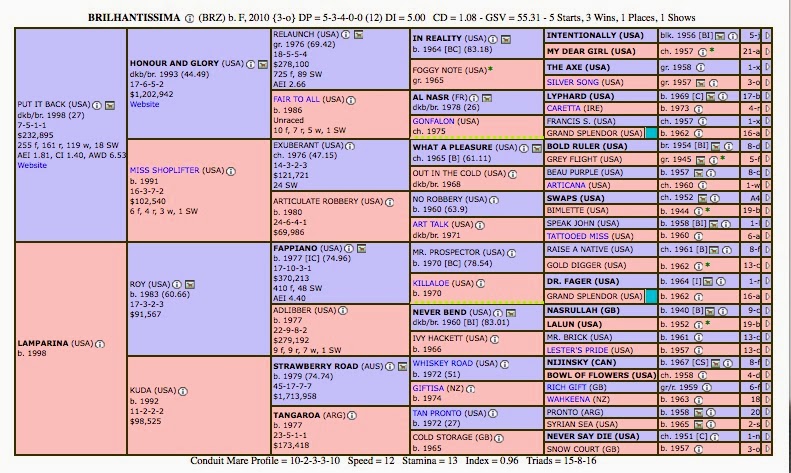Click info icon beside ARTICULATE ROBBERY
The width and height of the screenshot is (791, 473).
point(389,202)
